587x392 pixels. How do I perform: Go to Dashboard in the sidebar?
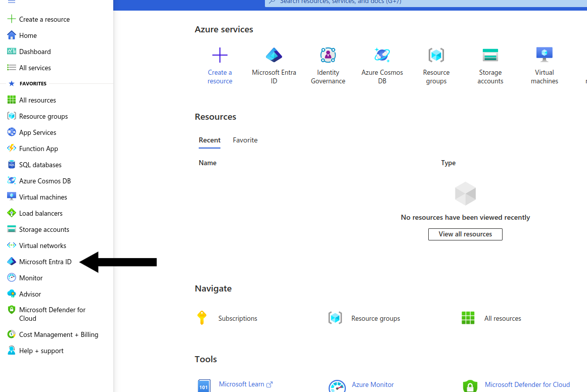35,52
